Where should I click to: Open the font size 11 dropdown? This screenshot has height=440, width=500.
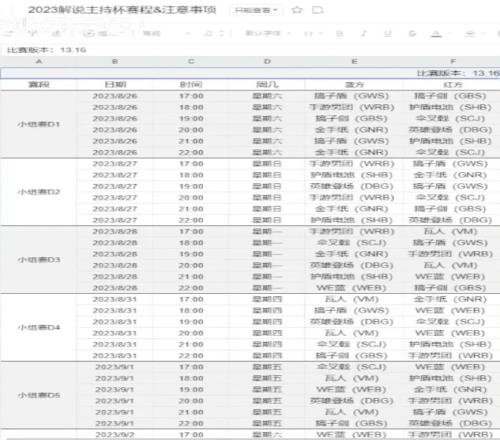pos(313,33)
